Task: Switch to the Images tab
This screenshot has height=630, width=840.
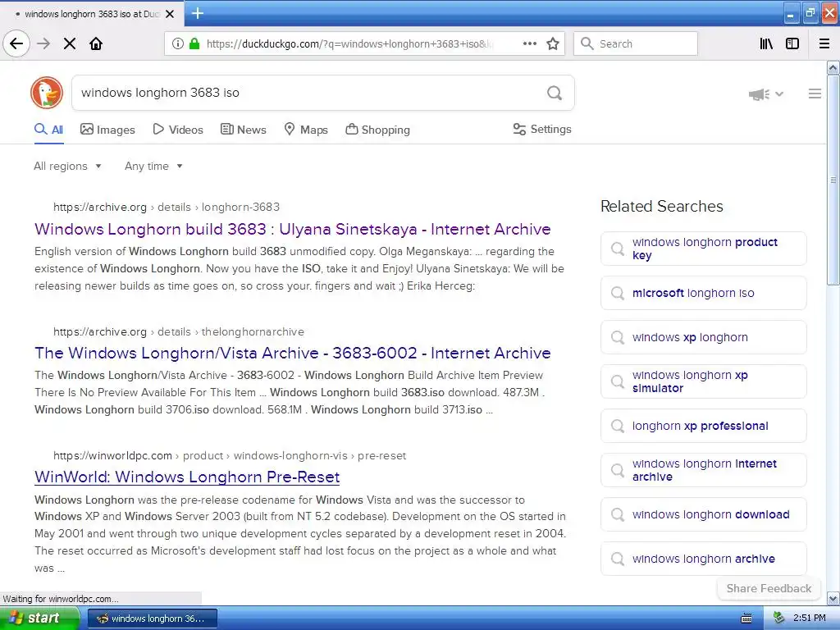Action: point(107,130)
